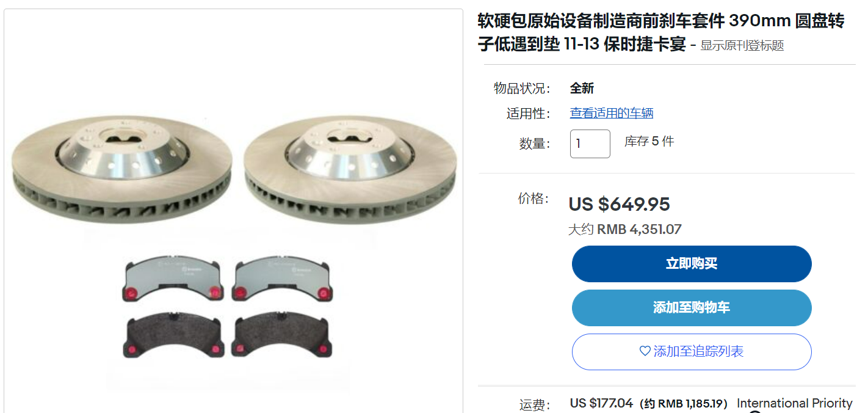The width and height of the screenshot is (868, 413).
Task: Select the bottom-right dark brake pad
Action: [283, 336]
